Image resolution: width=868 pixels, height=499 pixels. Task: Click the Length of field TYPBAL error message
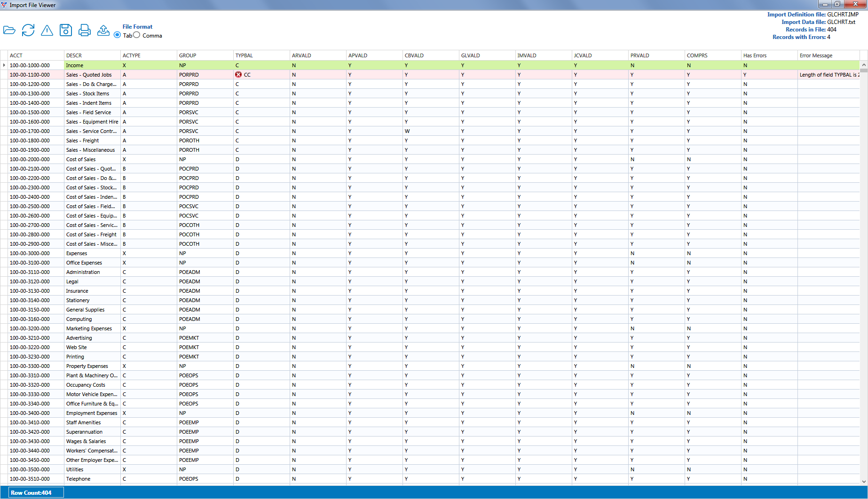click(829, 75)
